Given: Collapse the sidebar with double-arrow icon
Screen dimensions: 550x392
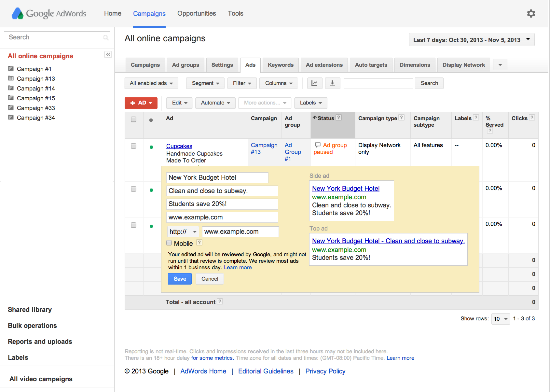Looking at the screenshot, I should click(108, 54).
